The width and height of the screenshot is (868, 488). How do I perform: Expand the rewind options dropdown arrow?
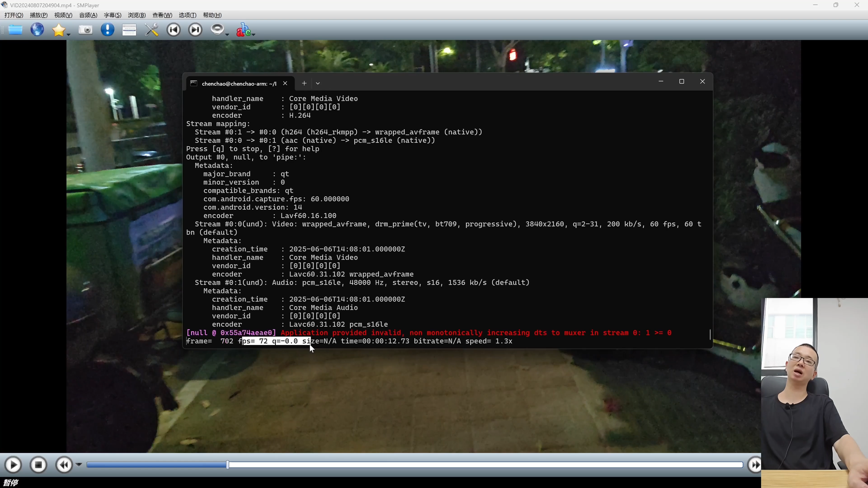79,465
